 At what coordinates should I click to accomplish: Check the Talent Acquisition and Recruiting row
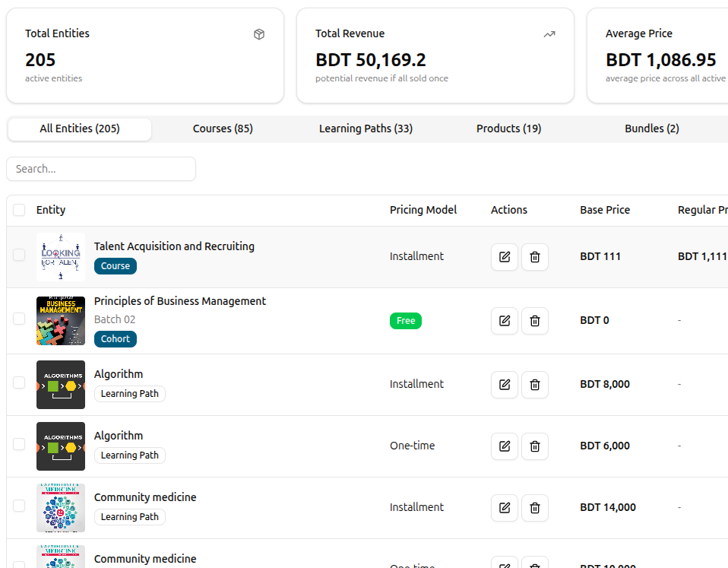click(19, 255)
